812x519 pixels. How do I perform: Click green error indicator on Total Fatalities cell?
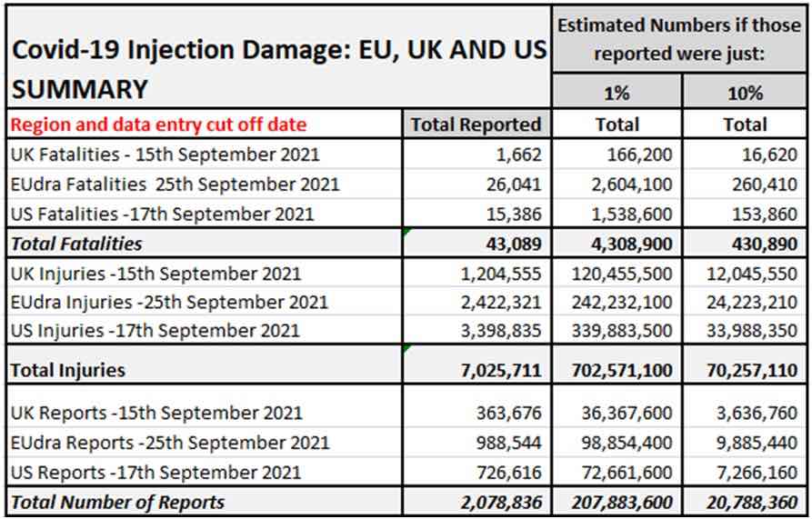pyautogui.click(x=406, y=233)
